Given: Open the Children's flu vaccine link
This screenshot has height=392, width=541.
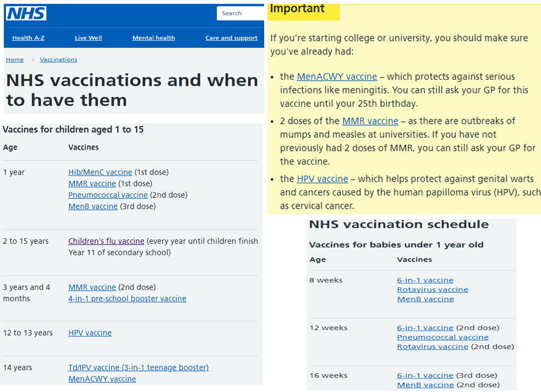Looking at the screenshot, I should tap(106, 241).
